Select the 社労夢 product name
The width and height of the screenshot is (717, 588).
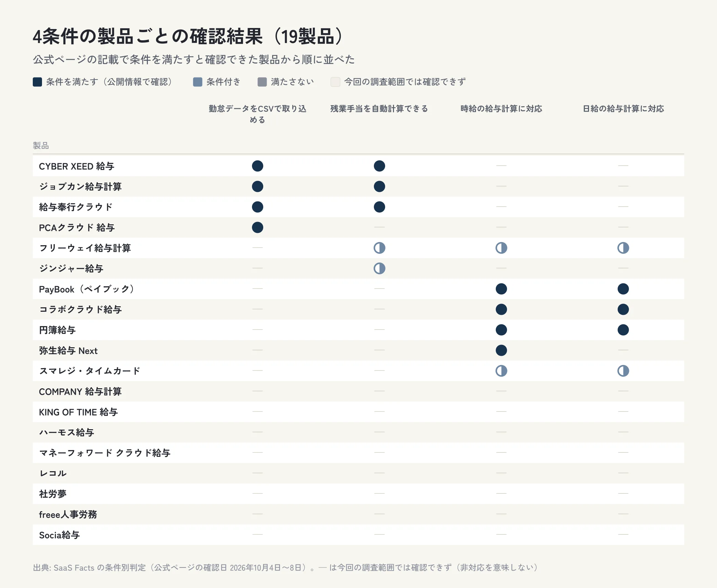coord(53,494)
